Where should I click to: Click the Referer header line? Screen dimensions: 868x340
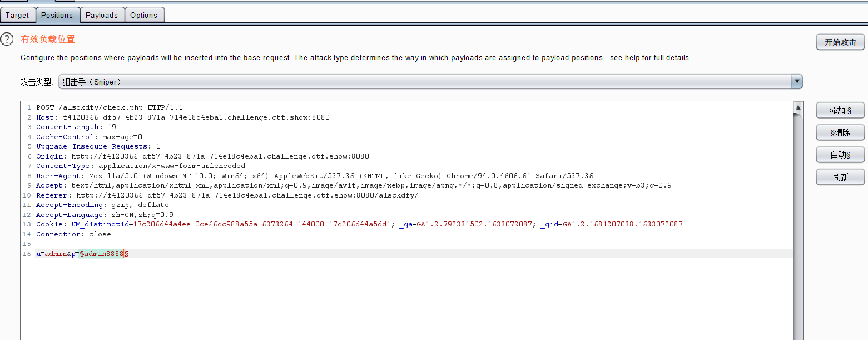coord(227,195)
